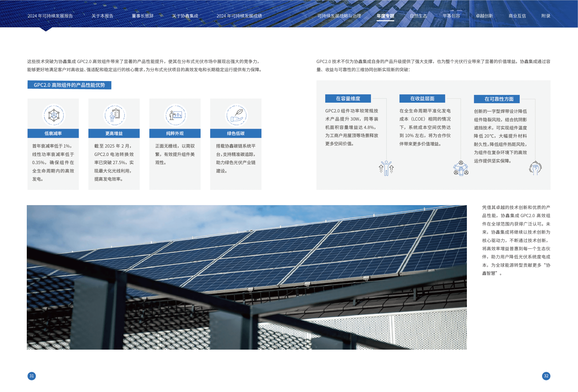Open the 年度专题 navigation tab
Image resolution: width=578 pixels, height=392 pixels.
(x=385, y=16)
